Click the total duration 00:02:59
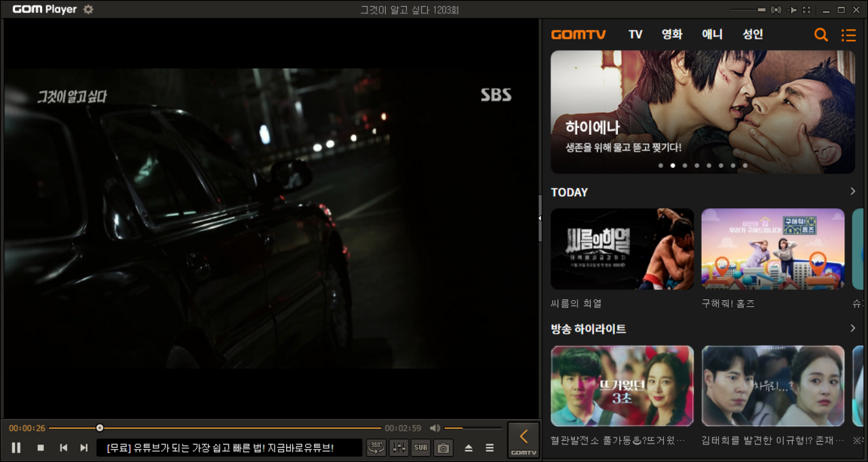This screenshot has height=462, width=868. [x=403, y=428]
